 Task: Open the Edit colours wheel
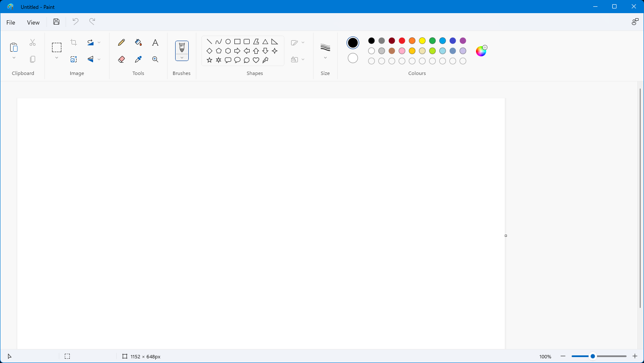tap(481, 51)
